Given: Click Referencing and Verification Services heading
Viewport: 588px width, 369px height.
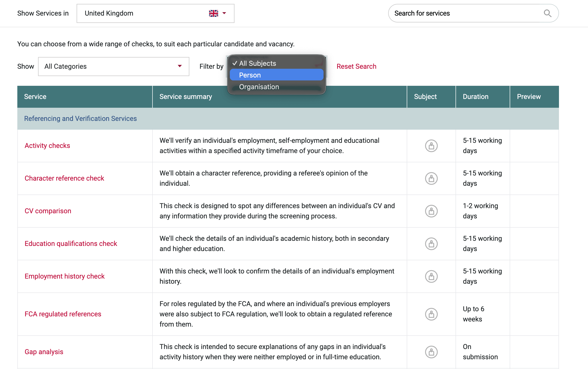Looking at the screenshot, I should 80,119.
